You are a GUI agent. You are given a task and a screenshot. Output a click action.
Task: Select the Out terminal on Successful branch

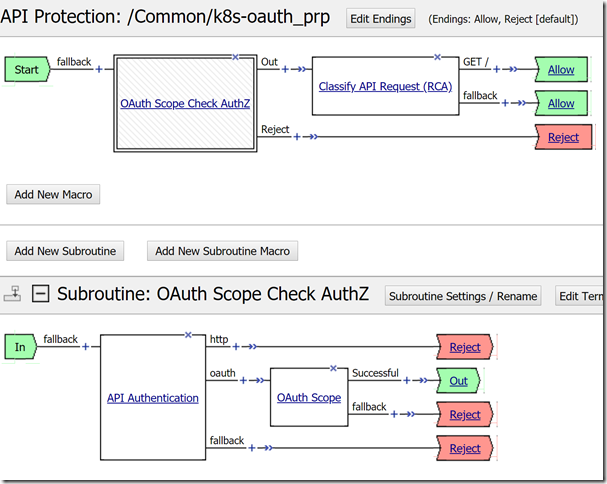[458, 381]
